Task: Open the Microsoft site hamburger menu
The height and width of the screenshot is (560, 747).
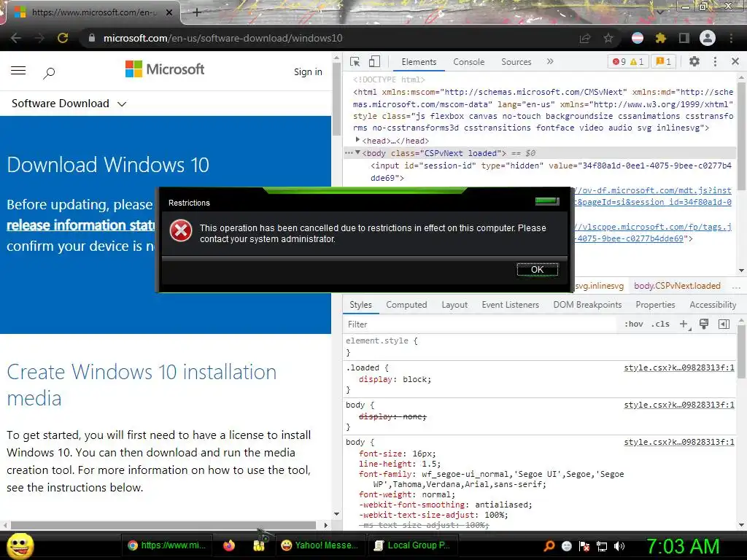Action: (18, 71)
